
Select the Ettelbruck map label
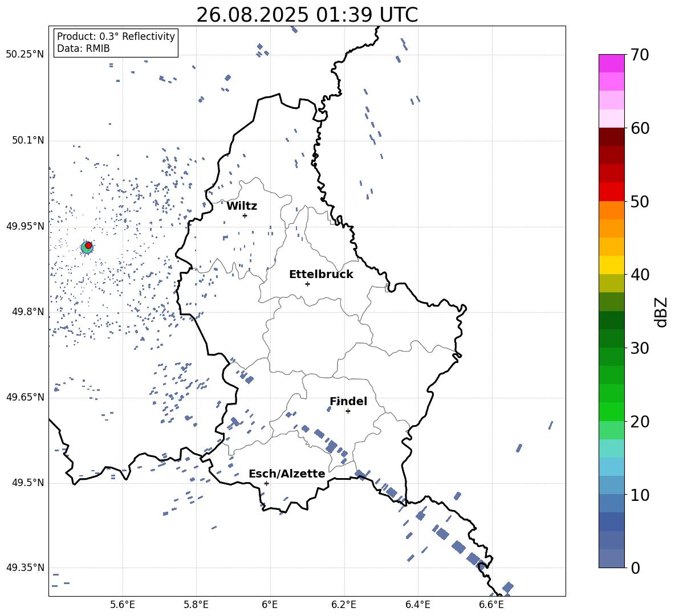click(x=321, y=275)
